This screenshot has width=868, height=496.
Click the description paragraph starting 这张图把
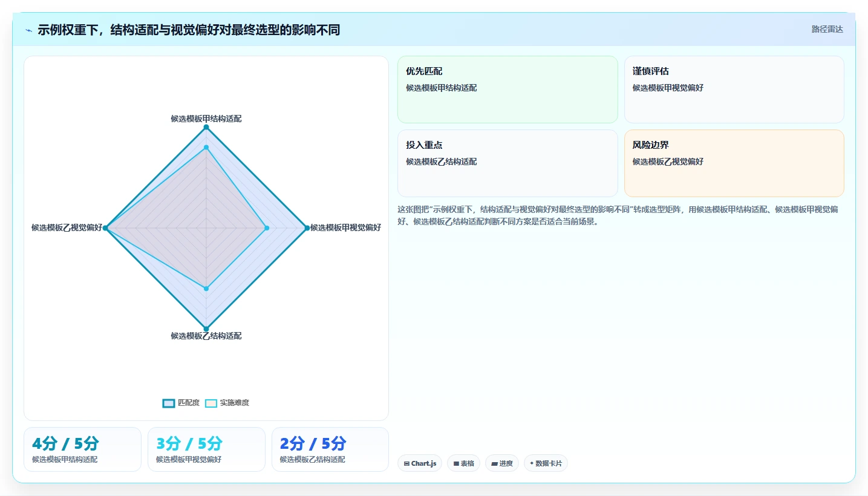pyautogui.click(x=618, y=215)
